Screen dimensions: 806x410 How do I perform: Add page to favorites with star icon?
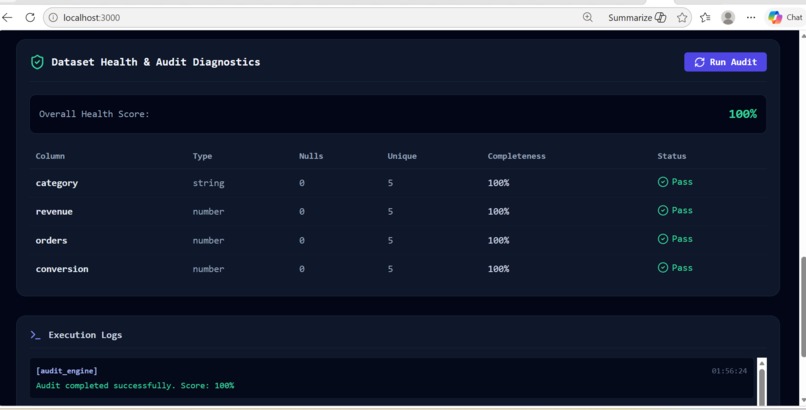pyautogui.click(x=682, y=17)
